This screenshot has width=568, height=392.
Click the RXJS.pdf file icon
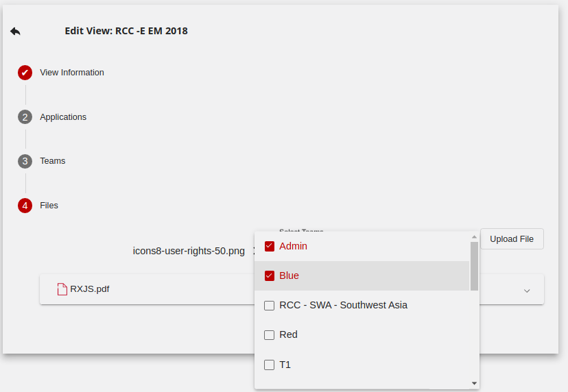pos(62,289)
